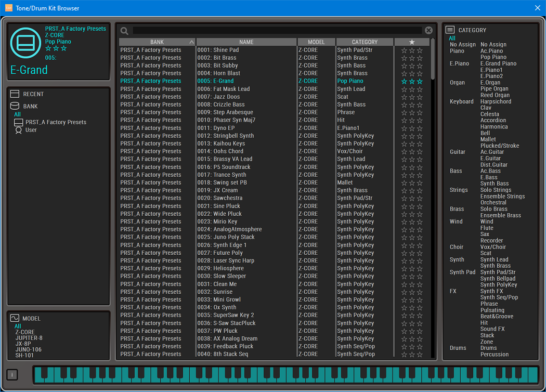Toggle star rating for 0030: Slow Sleeper

pos(412,276)
